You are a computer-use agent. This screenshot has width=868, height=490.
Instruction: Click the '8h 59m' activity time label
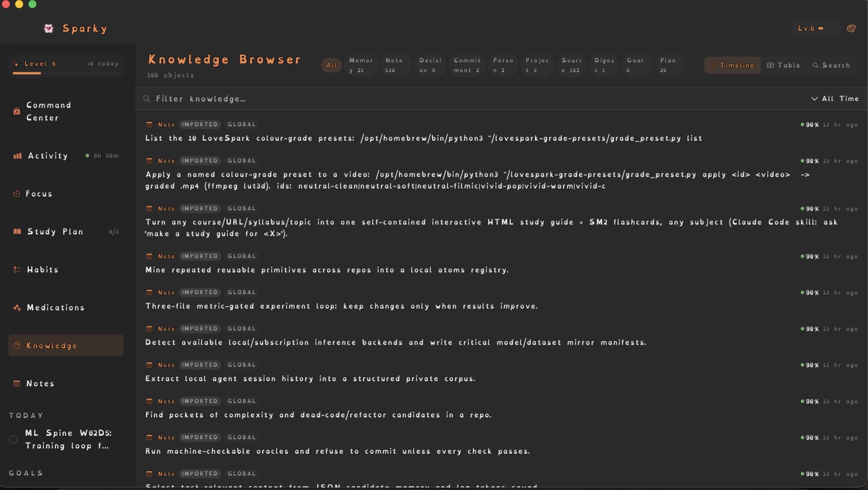(x=106, y=156)
